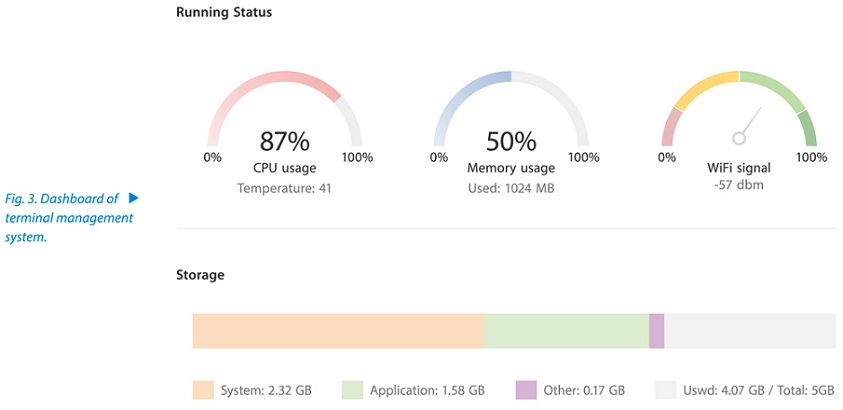Select the purple Other legend swatch
The image size is (843, 410).
526,390
